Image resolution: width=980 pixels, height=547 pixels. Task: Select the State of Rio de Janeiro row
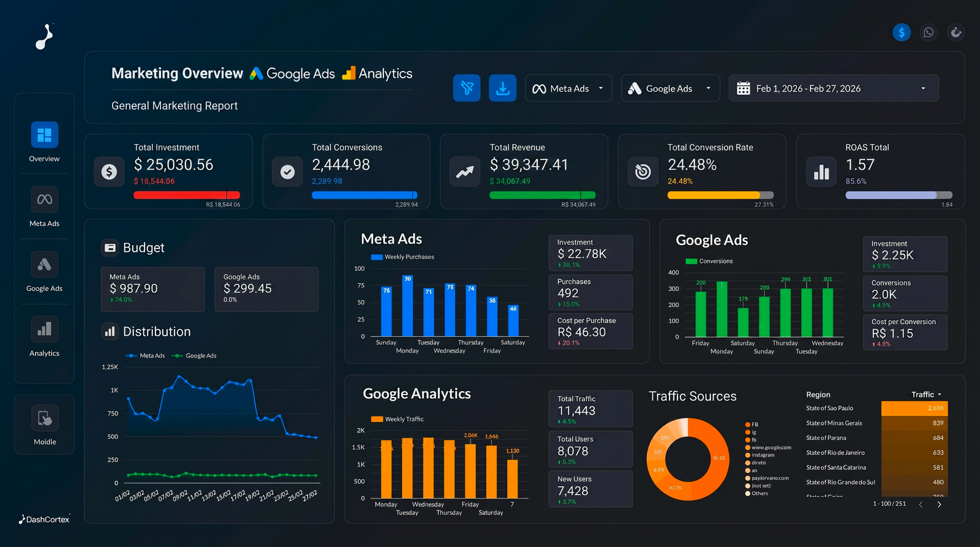(876, 453)
